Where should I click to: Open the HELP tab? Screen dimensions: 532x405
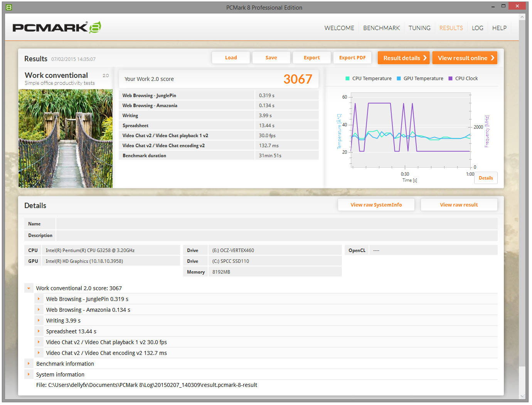click(x=499, y=28)
